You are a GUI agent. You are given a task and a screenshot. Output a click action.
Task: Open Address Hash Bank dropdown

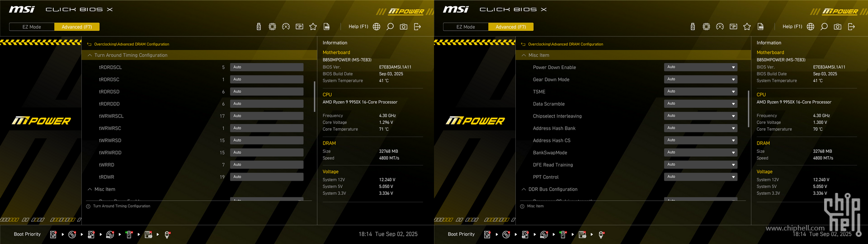pos(701,128)
